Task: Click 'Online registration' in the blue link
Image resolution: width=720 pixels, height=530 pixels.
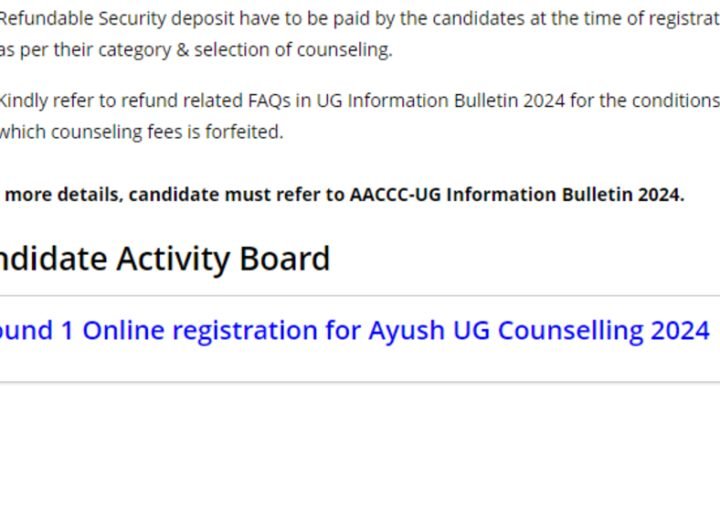Action: click(200, 331)
